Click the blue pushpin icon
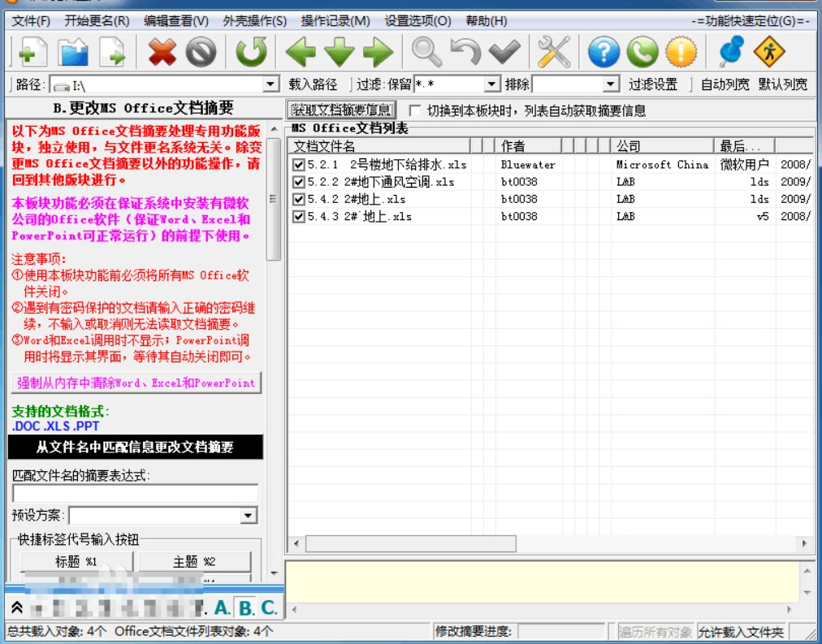Viewport: 822px width, 644px height. point(731,51)
